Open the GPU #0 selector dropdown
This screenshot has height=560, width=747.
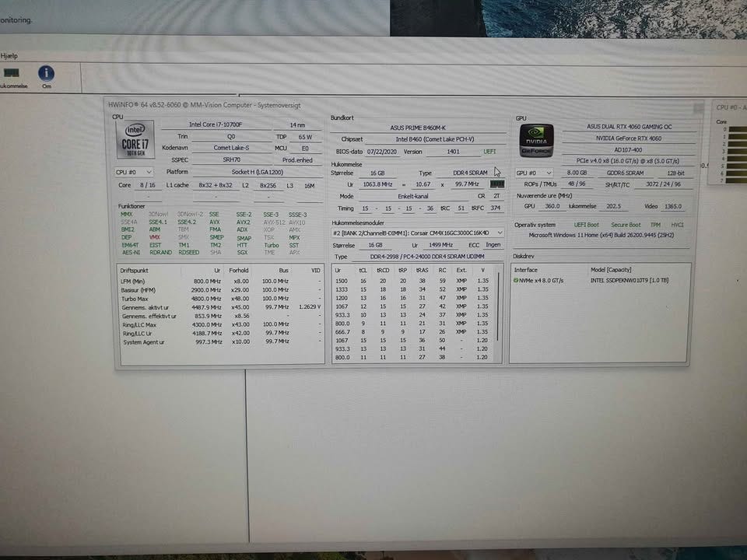(x=534, y=173)
